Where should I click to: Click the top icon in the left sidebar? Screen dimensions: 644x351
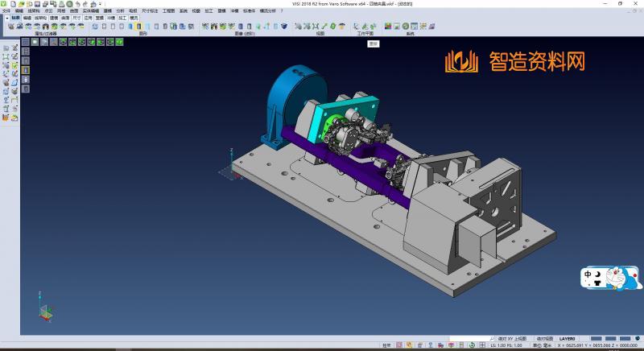[6, 48]
